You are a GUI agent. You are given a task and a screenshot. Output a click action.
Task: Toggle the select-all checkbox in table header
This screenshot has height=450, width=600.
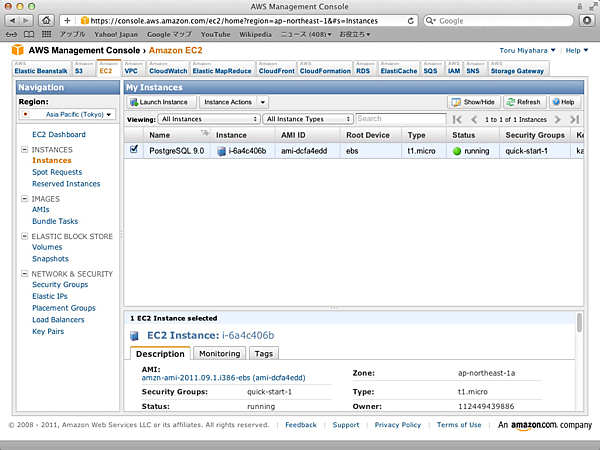pos(135,134)
